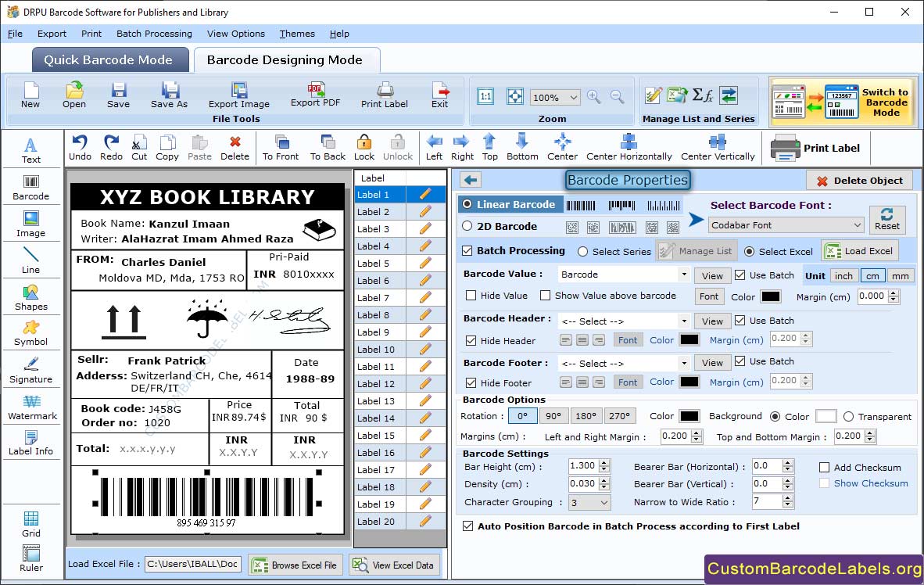Open the Shapes tool
Viewport: 924px width, 585px height.
30,298
